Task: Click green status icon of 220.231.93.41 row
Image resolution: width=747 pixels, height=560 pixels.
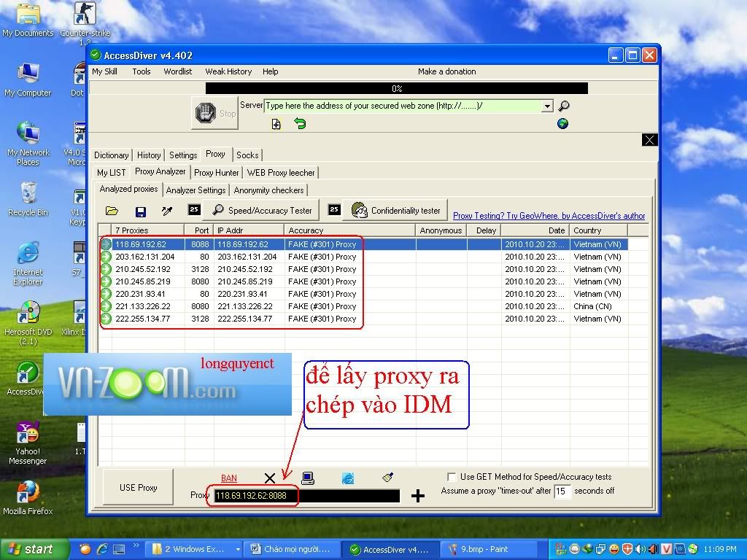Action: [x=106, y=294]
